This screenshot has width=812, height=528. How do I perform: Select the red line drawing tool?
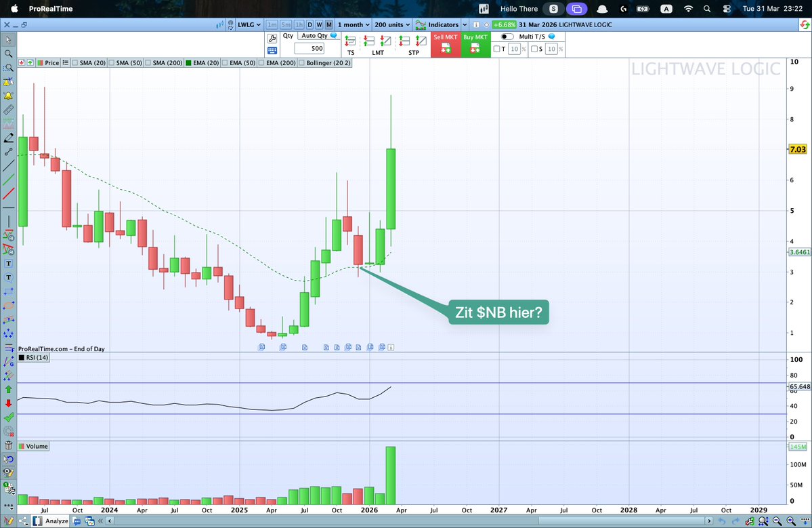8,194
